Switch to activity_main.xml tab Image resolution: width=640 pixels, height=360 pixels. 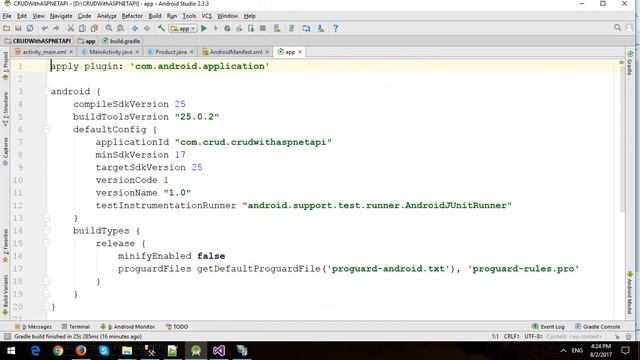(44, 52)
